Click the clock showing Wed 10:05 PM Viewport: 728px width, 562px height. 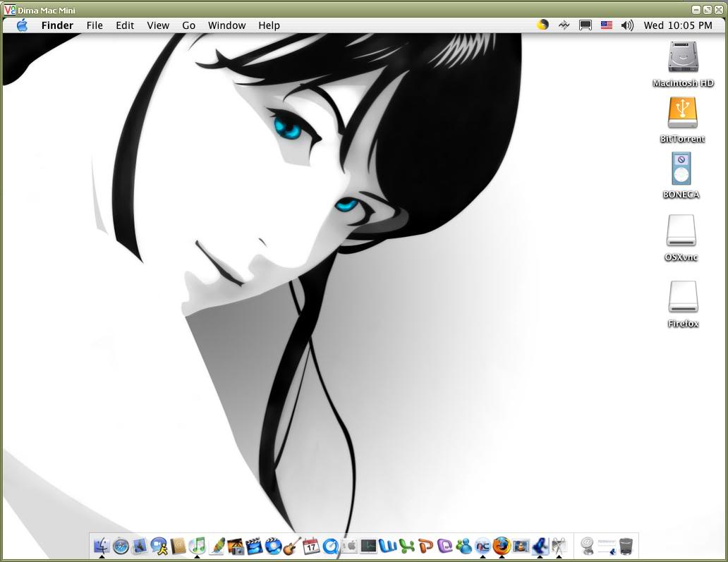click(x=677, y=25)
